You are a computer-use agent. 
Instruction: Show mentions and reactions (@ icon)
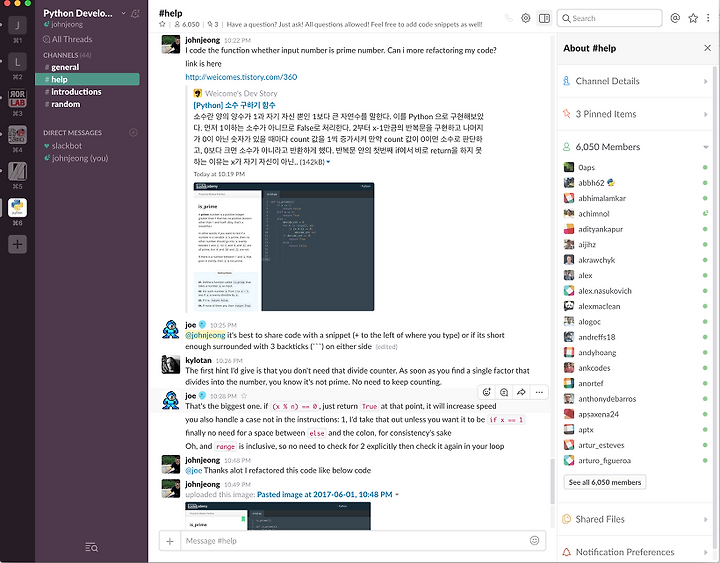pyautogui.click(x=675, y=18)
